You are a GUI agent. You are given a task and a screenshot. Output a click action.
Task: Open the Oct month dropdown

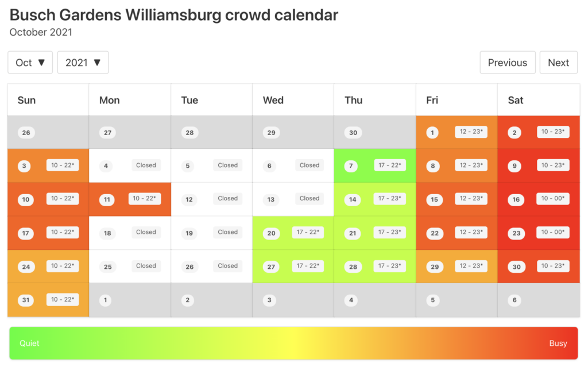click(30, 62)
